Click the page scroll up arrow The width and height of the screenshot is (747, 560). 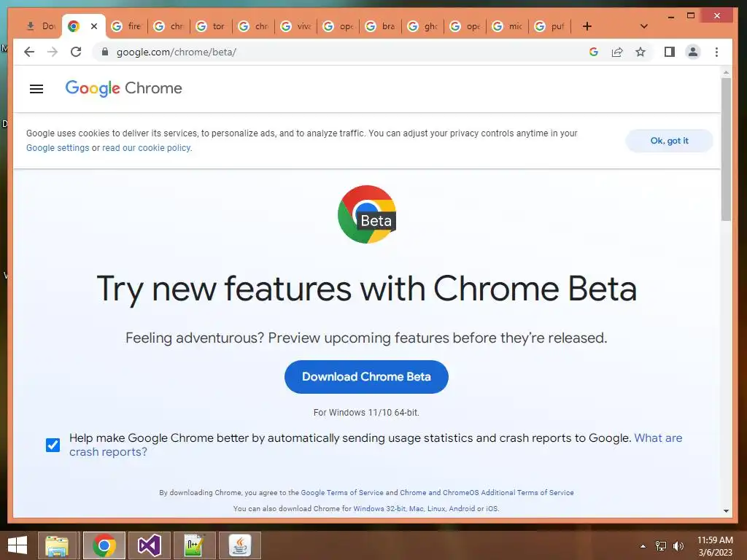point(726,72)
